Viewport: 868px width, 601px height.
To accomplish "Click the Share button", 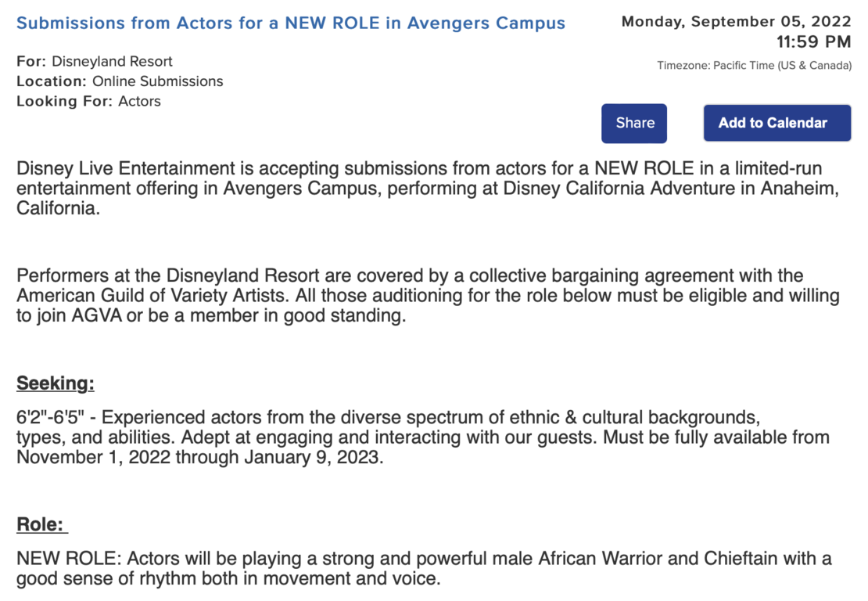I will [634, 123].
